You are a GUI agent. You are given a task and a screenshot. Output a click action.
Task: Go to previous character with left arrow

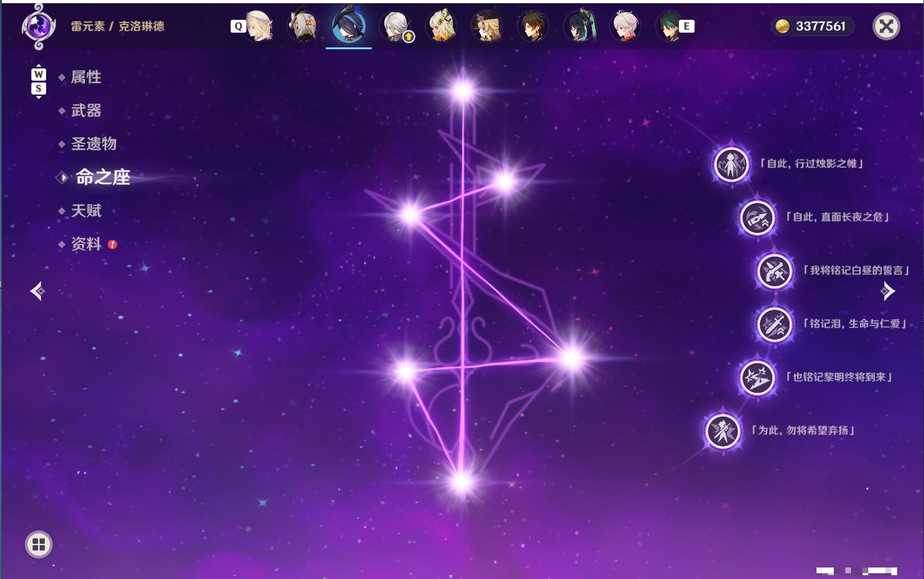(x=37, y=291)
